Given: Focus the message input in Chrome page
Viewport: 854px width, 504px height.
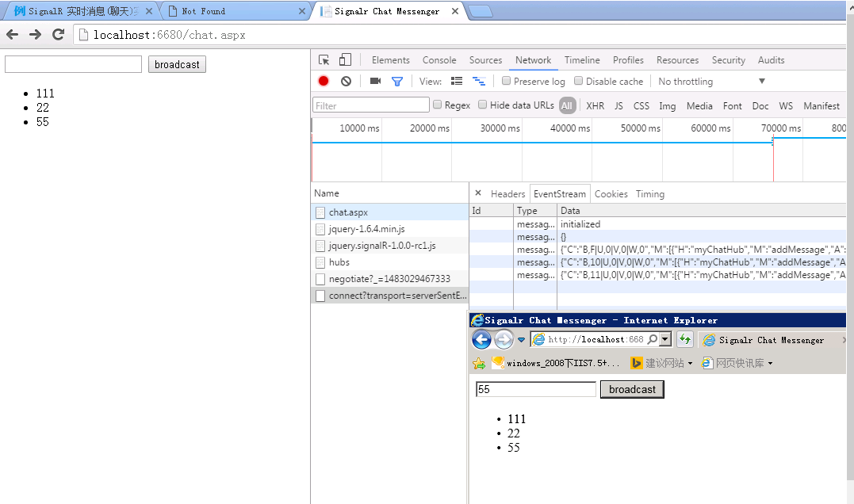Looking at the screenshot, I should click(x=73, y=64).
